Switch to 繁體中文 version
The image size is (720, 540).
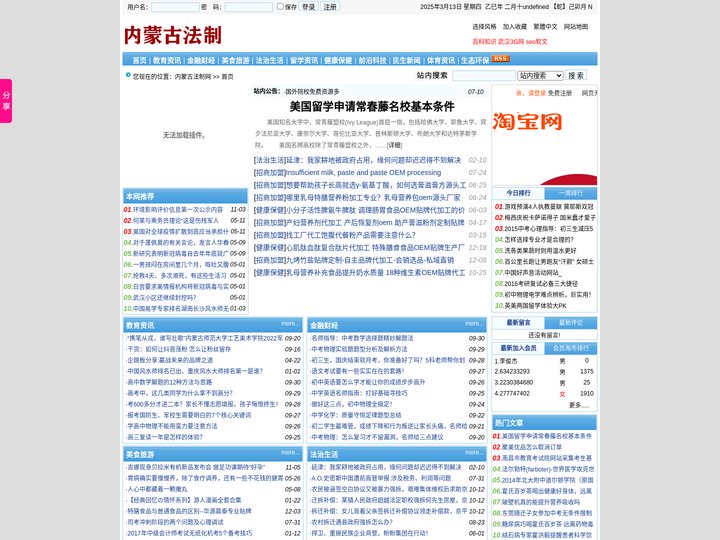tap(546, 27)
